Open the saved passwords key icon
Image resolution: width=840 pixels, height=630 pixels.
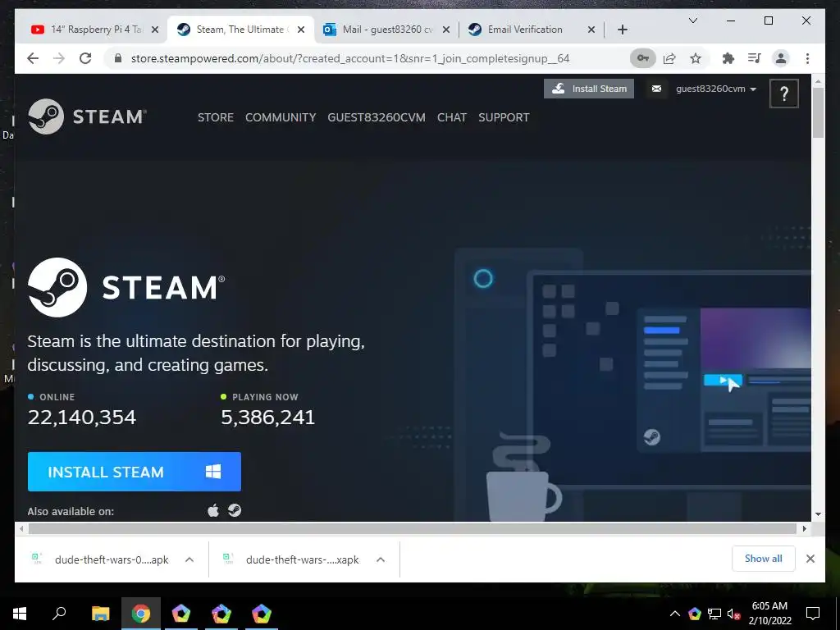[x=643, y=58]
